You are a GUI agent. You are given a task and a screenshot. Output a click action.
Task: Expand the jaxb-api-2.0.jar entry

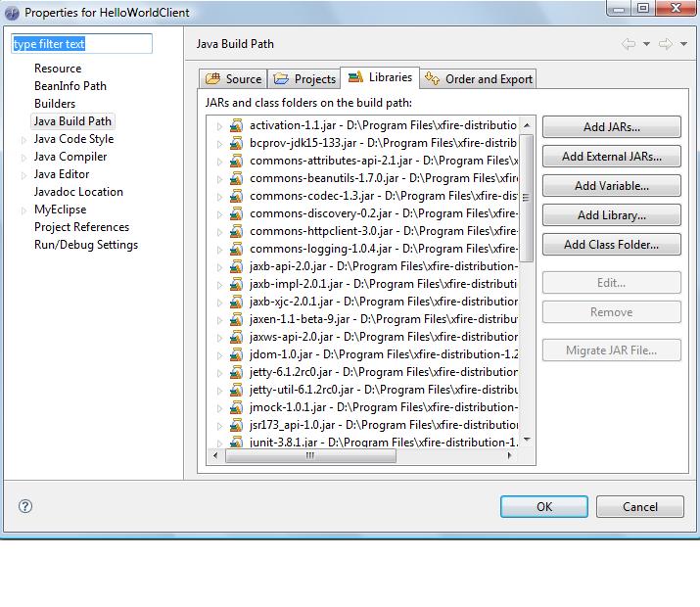tap(219, 268)
